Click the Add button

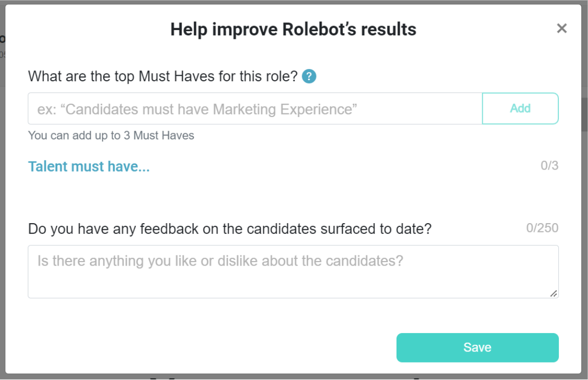point(520,108)
